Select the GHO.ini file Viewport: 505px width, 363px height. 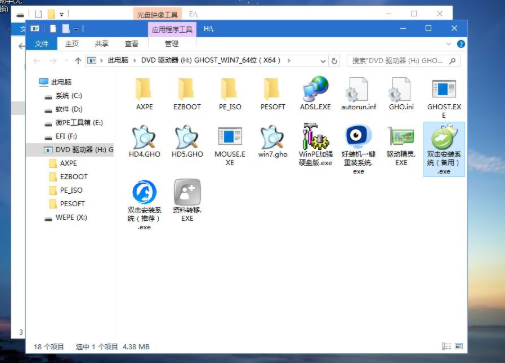click(401, 93)
